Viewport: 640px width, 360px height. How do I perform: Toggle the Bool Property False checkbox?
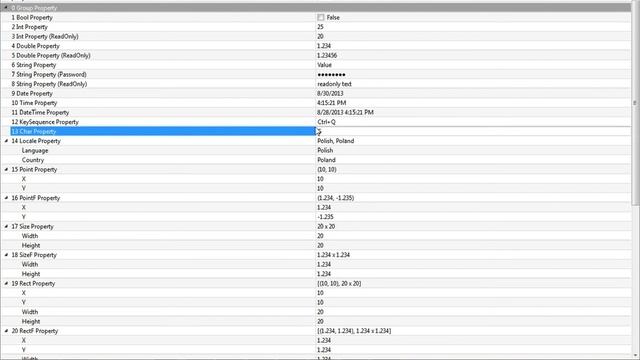321,18
